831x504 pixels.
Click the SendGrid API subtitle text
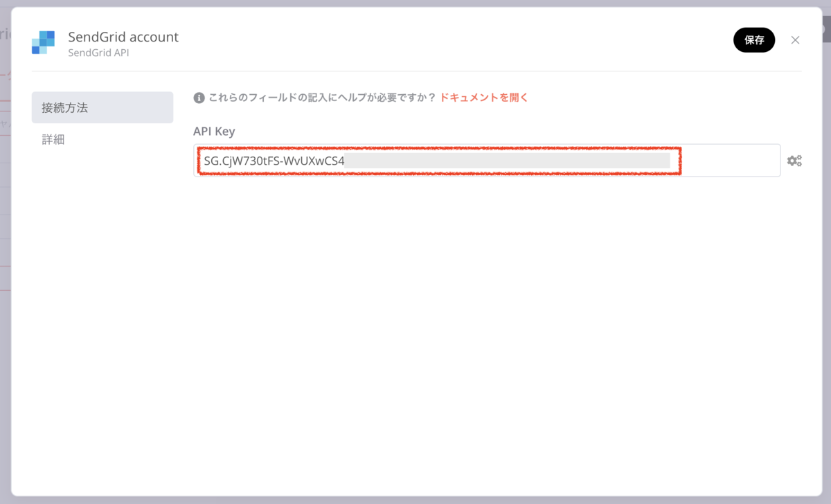[x=98, y=53]
